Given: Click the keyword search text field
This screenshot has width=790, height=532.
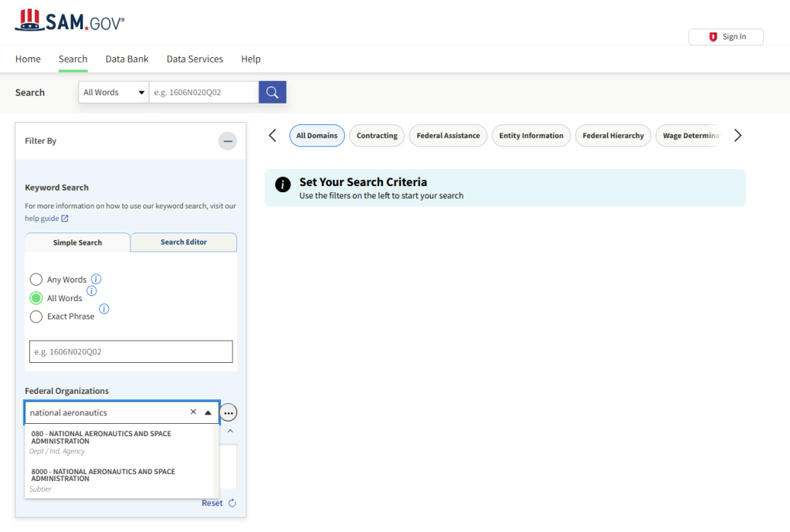Looking at the screenshot, I should coord(131,352).
